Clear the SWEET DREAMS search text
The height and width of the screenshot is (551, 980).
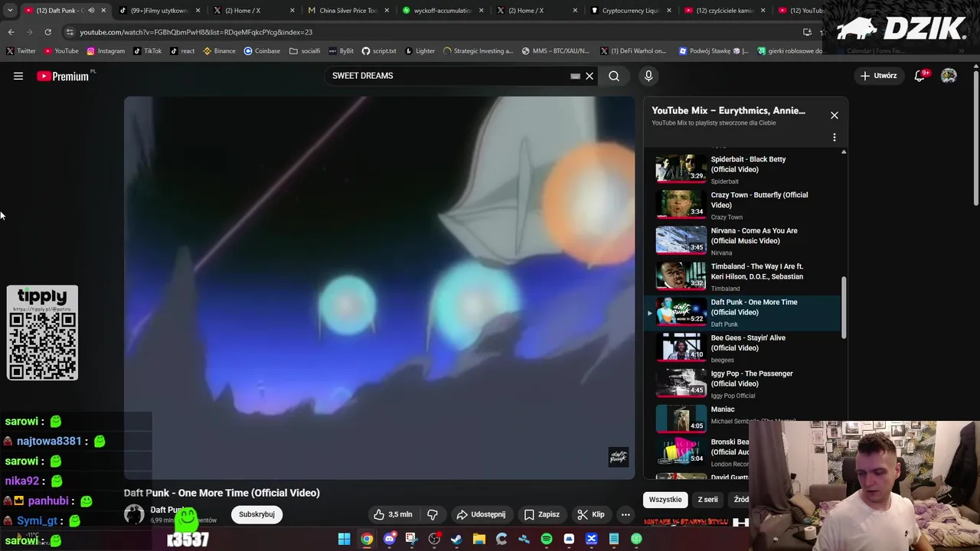tap(590, 76)
